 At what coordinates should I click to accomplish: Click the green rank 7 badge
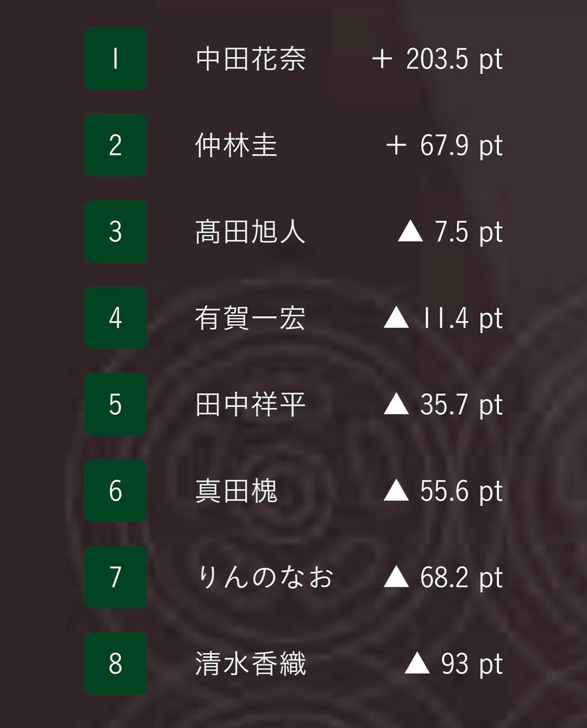(116, 577)
